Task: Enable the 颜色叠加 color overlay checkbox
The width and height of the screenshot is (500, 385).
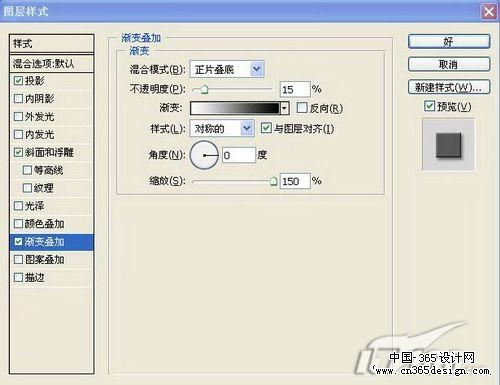Action: coord(18,224)
